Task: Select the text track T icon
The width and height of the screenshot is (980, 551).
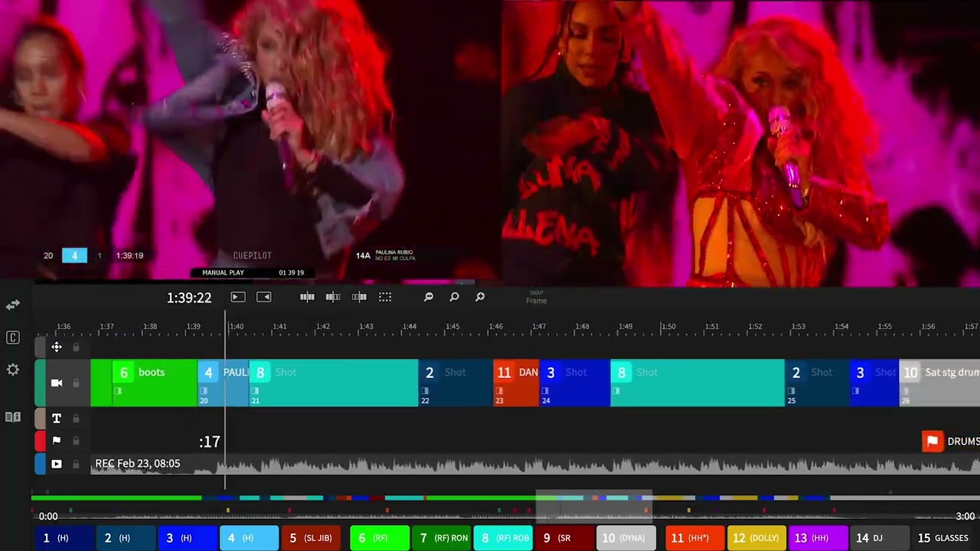Action: (x=57, y=419)
